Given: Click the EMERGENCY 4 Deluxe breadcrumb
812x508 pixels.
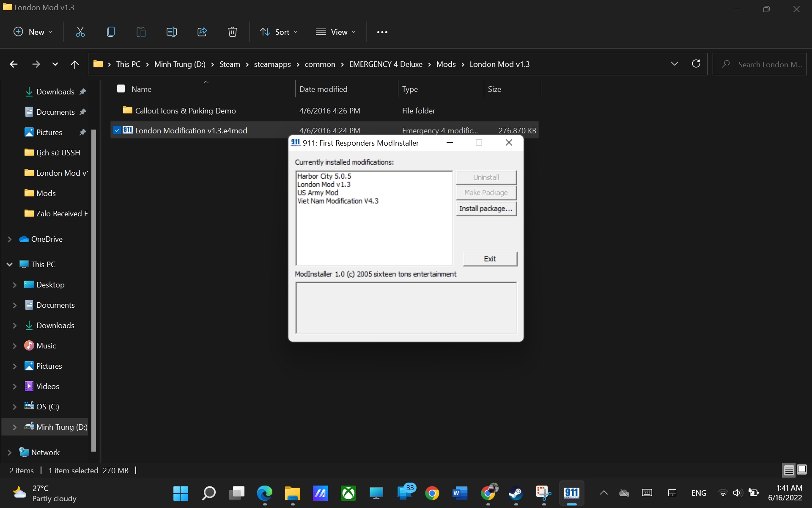Looking at the screenshot, I should pos(386,64).
